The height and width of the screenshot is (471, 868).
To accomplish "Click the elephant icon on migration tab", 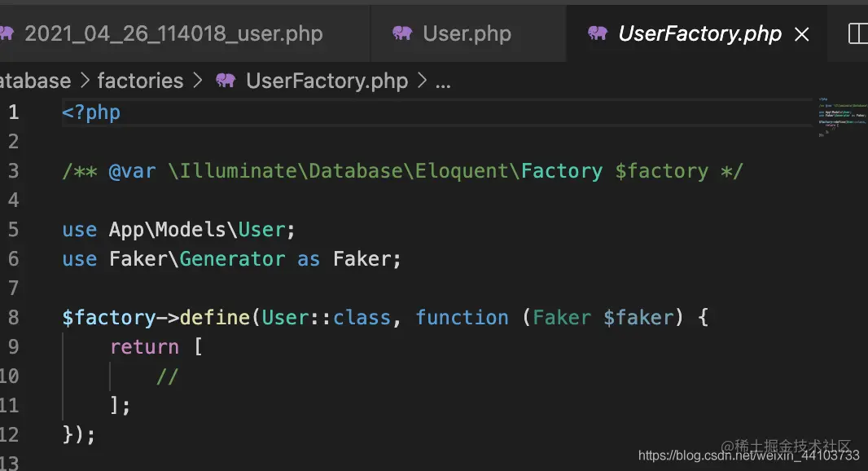I will [7, 33].
